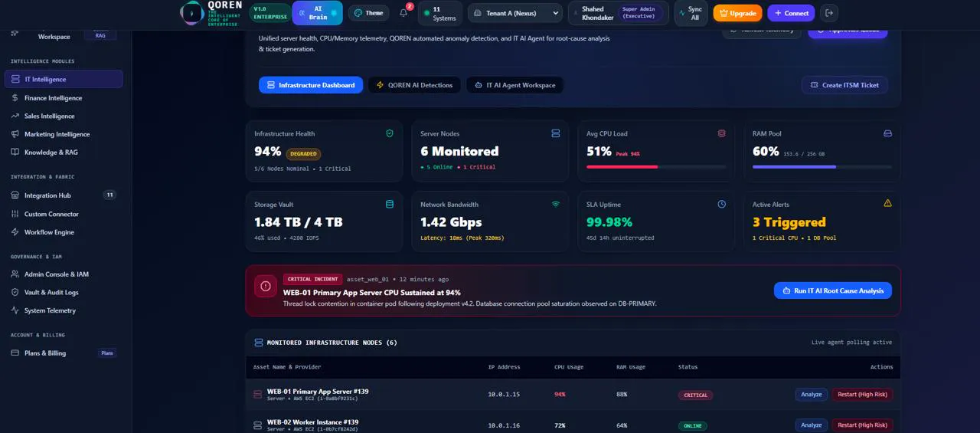980x433 pixels.
Task: Click the Connect button in header
Action: [791, 13]
